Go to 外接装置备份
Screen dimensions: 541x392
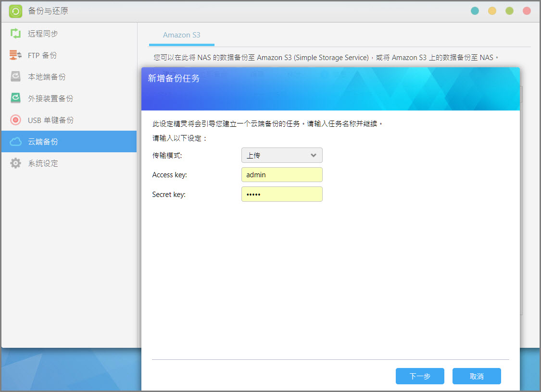pyautogui.click(x=69, y=98)
